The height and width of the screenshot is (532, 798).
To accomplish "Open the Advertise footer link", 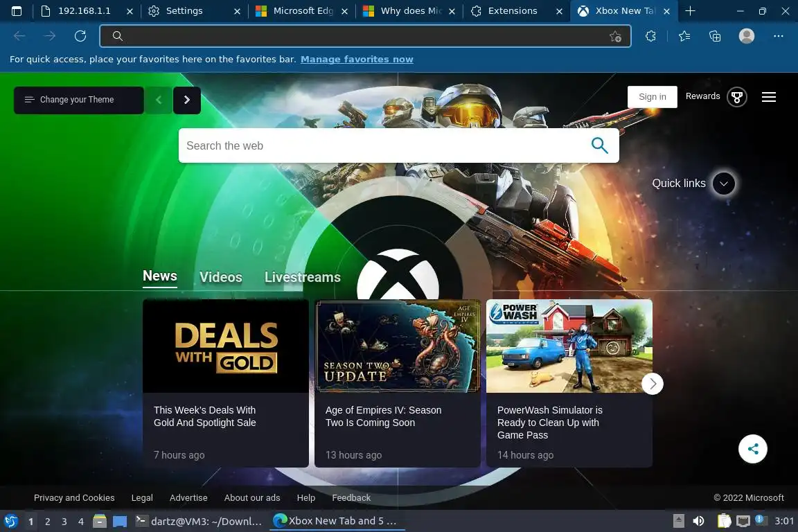I will pos(188,498).
